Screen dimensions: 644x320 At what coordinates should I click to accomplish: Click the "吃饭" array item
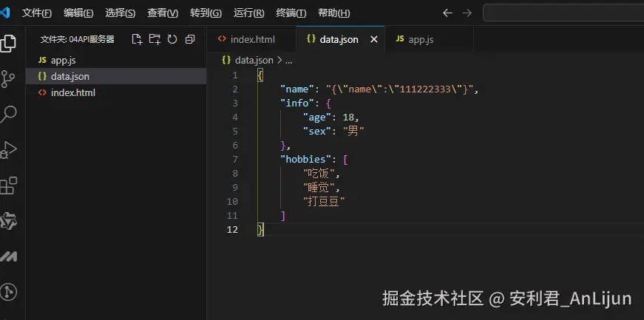tap(319, 174)
